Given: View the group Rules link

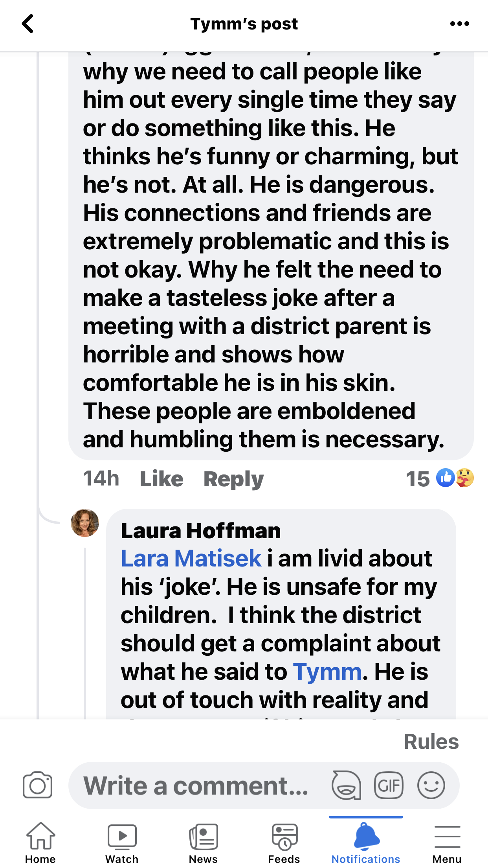Looking at the screenshot, I should (431, 742).
